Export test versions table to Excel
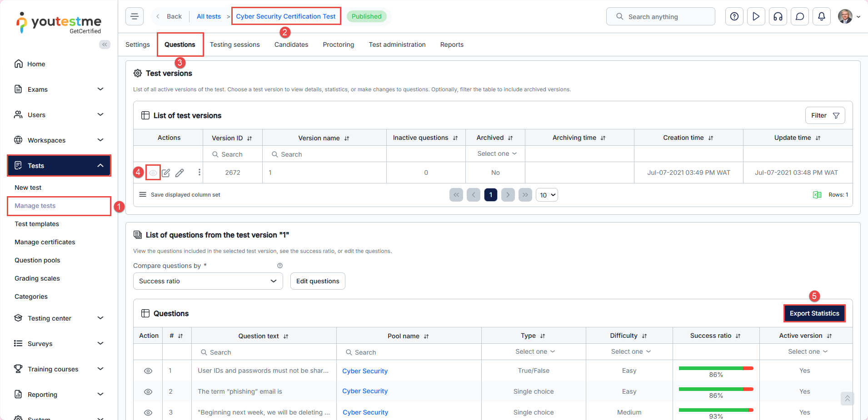 point(817,195)
